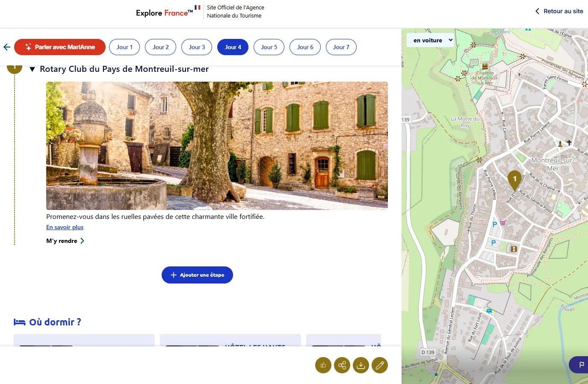588x384 pixels.
Task: Switch to the Jour 5 tab
Action: click(x=269, y=47)
